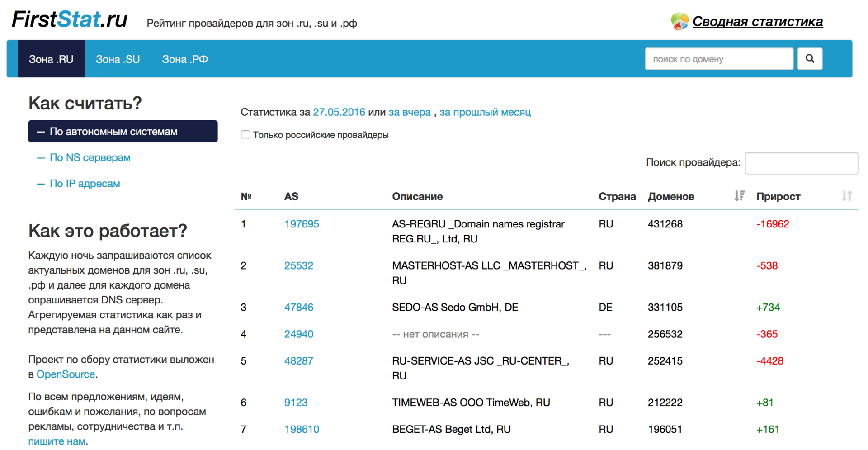868x450 pixels.
Task: Open the OpenSource project link
Action: [x=66, y=374]
